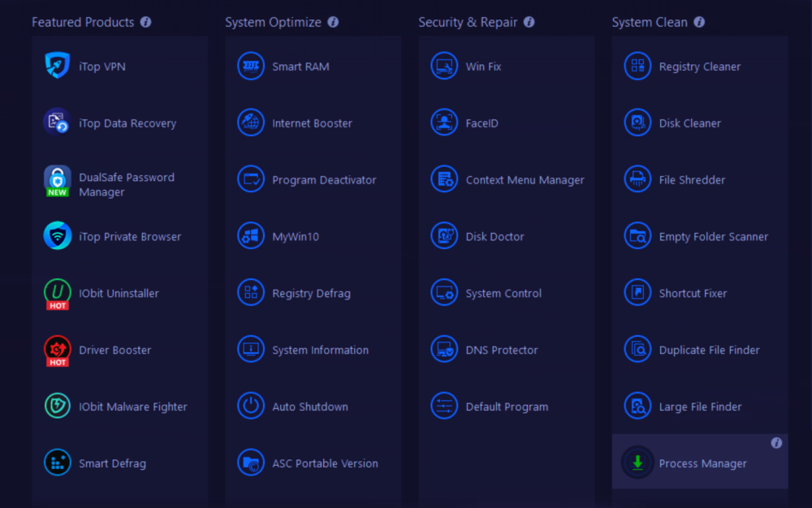Screen dimensions: 812x508
Task: Launch the Duplicate File Finder icon
Action: (637, 349)
